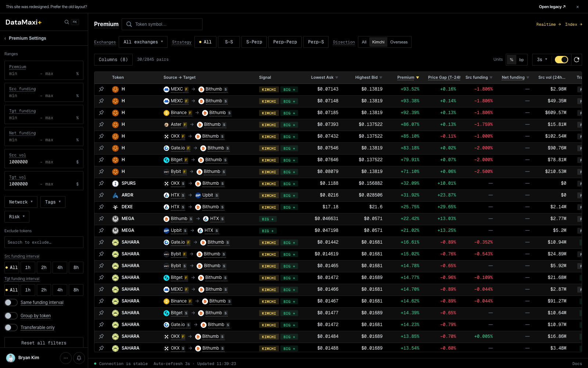Pin the MEGA Bithumb to HTX row
Viewport: 588px width, 368px height.
click(101, 219)
